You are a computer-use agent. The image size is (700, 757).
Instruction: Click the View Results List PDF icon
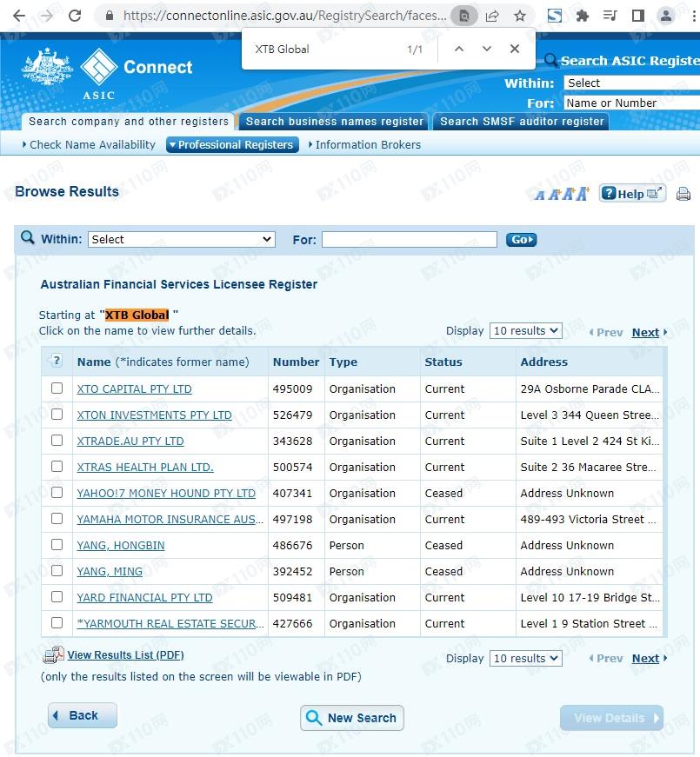pos(53,655)
